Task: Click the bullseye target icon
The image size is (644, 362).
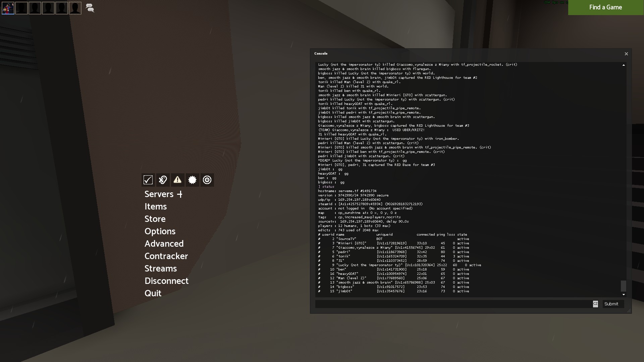Action: pos(207,180)
